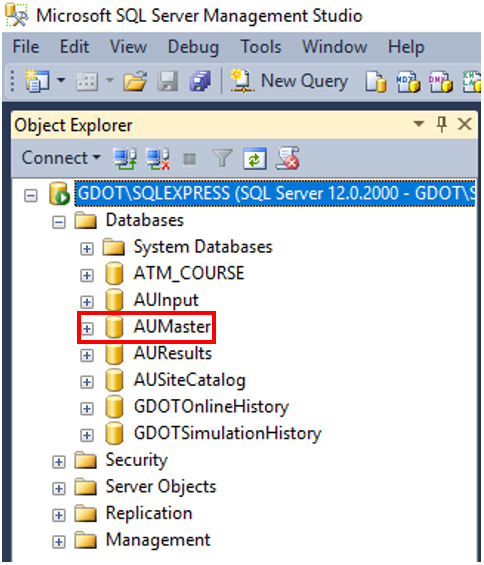
Task: Click the Database Engine Query icon
Action: 376,81
